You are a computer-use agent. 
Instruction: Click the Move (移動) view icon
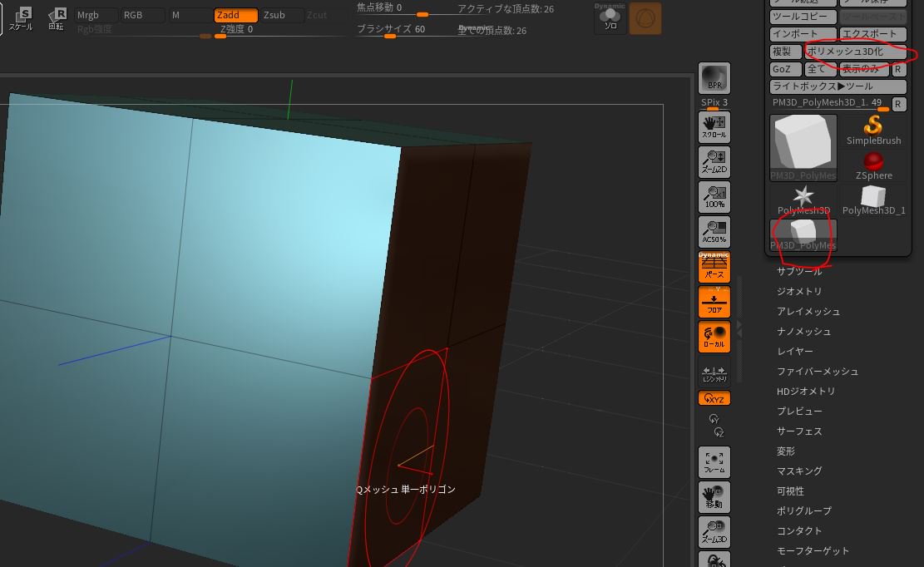pyautogui.click(x=714, y=497)
